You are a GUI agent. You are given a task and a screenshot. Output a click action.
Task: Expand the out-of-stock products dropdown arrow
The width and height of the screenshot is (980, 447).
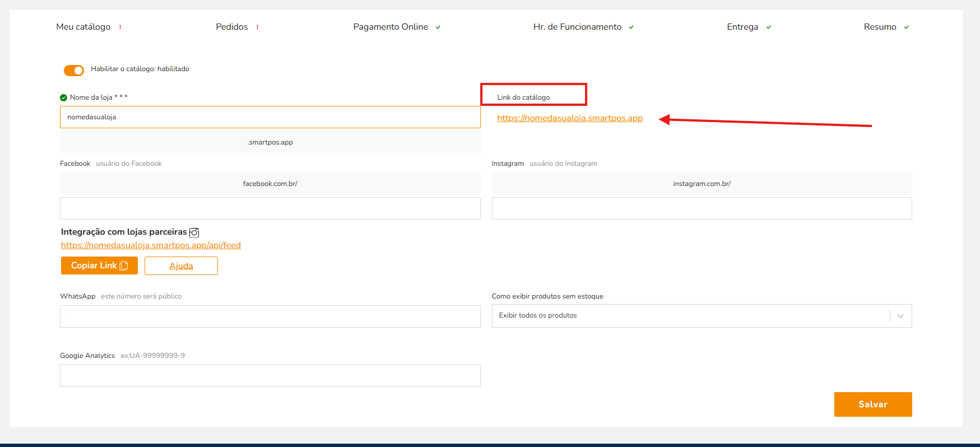click(x=900, y=316)
